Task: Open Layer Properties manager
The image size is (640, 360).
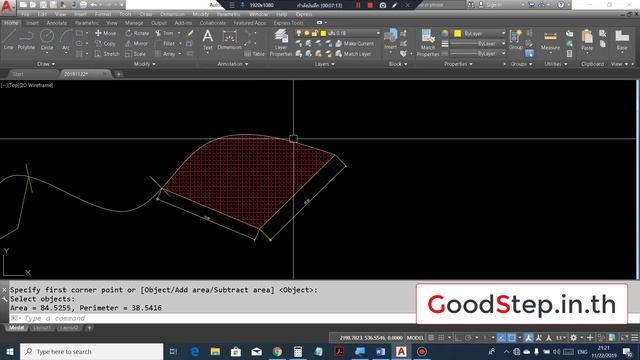Action: point(281,42)
